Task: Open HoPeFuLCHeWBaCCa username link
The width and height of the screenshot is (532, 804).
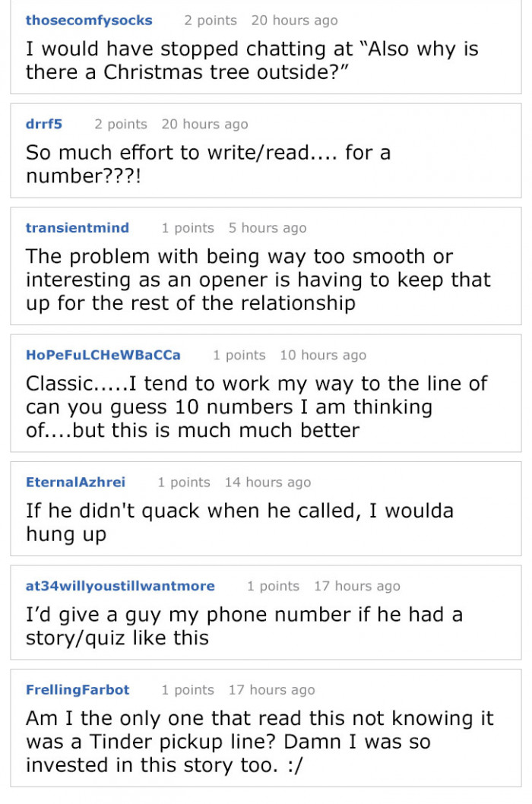Action: coord(103,355)
